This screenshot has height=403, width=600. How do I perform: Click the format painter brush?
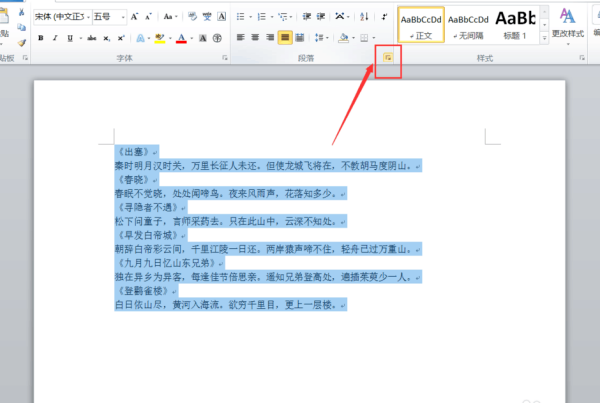click(x=20, y=43)
